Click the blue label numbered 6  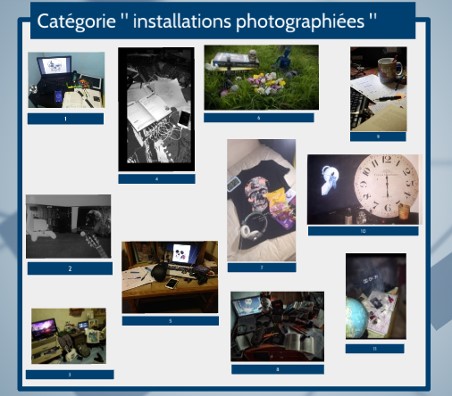click(259, 118)
